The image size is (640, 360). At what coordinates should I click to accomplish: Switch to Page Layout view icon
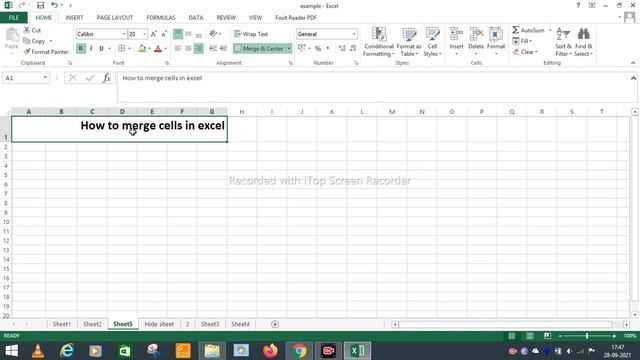pos(529,336)
